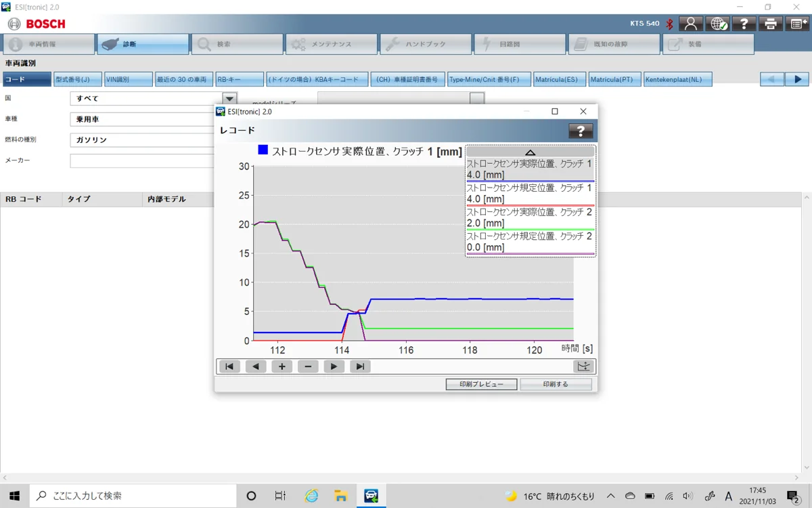The height and width of the screenshot is (508, 812).
Task: Click the 印刷する button
Action: click(x=556, y=384)
